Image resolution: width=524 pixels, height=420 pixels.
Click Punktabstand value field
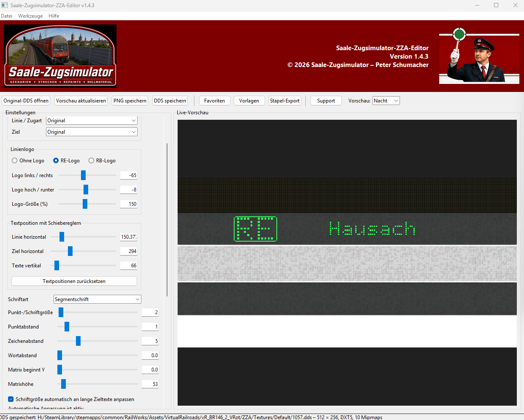[150, 327]
